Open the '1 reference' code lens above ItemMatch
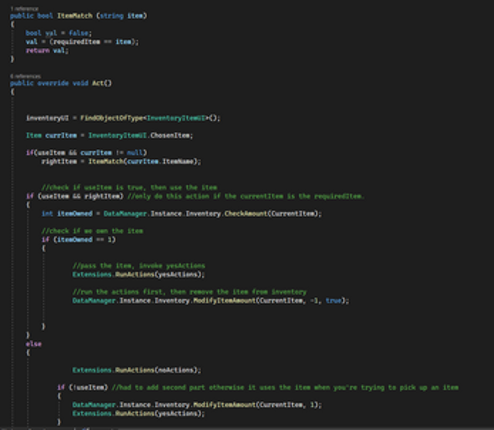 click(x=24, y=9)
